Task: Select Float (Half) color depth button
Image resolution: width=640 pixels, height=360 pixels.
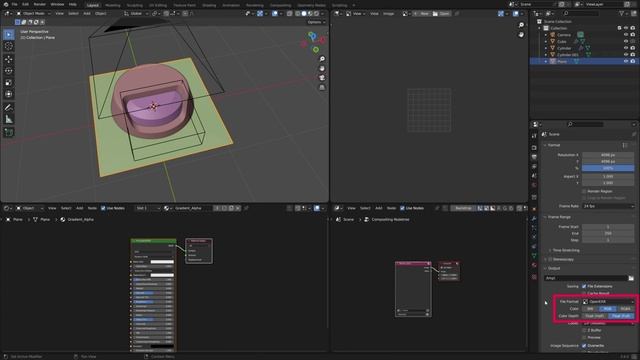Action: [595, 316]
